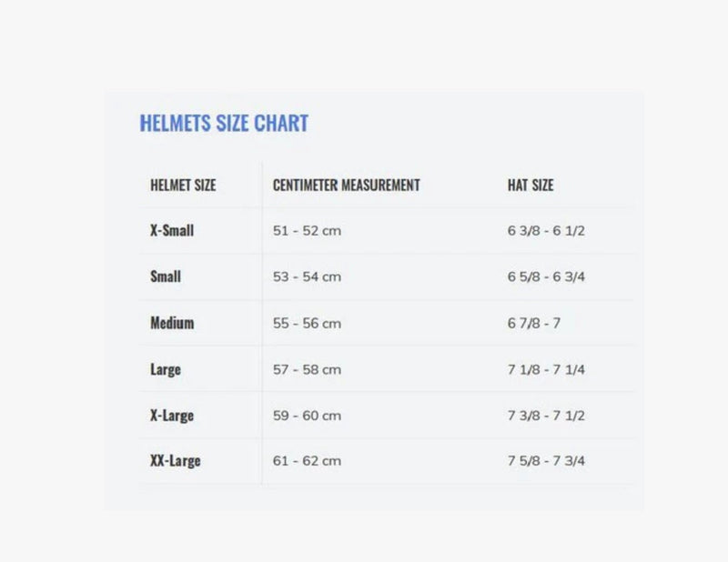Click hat size 7 1/8 - 7 1/4
Viewport: 728px width, 562px height.
coord(546,370)
